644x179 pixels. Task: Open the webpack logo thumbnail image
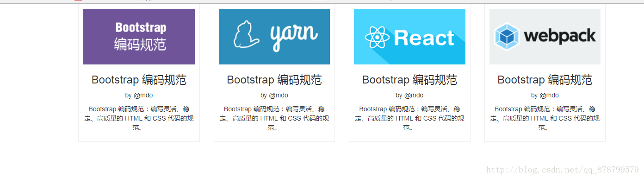click(x=545, y=37)
